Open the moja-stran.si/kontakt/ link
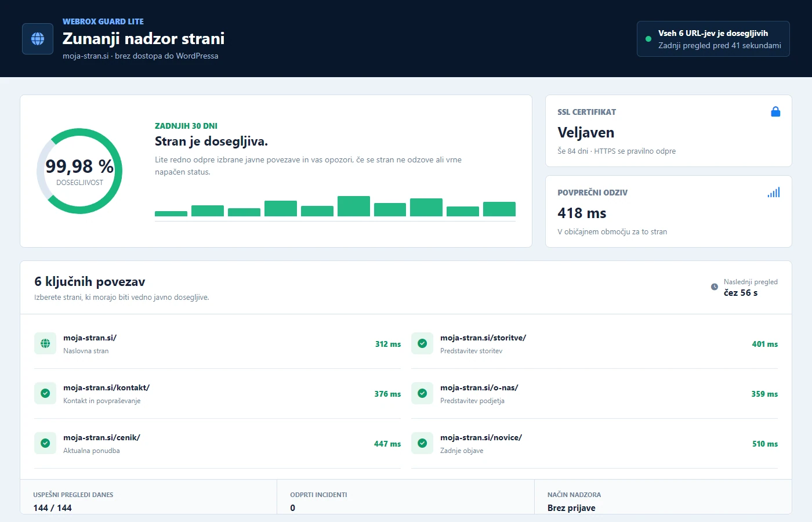812x522 pixels. click(x=107, y=387)
